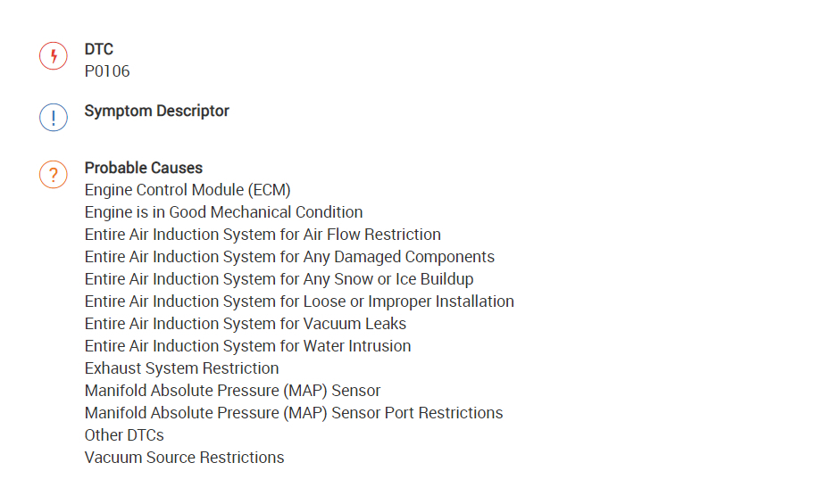
Task: Click the blue exclamation Symptom Descriptor icon
Action: (54, 118)
